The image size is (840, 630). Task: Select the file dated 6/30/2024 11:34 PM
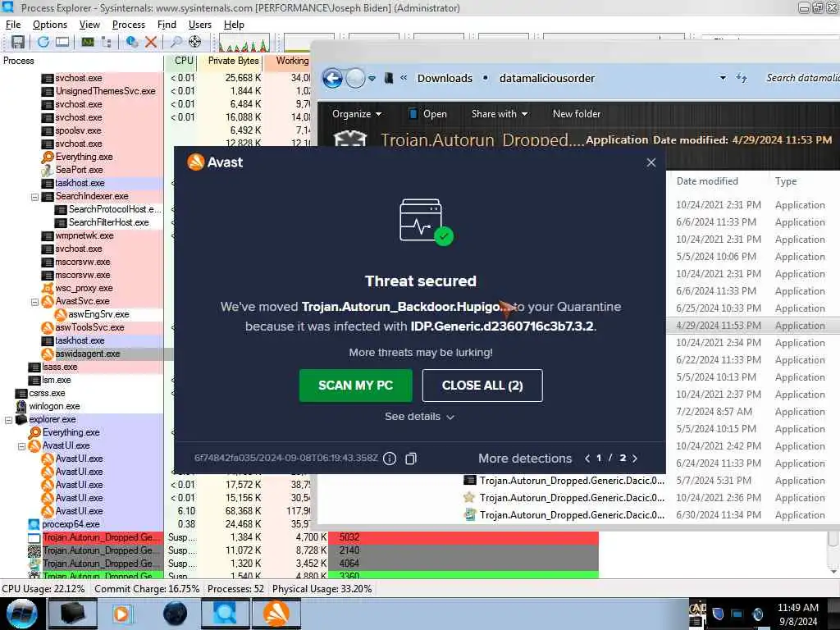(x=650, y=515)
